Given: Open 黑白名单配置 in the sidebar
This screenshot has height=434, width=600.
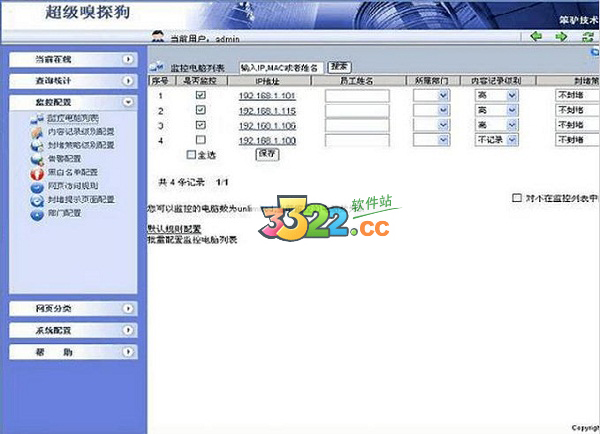Looking at the screenshot, I should (x=72, y=172).
